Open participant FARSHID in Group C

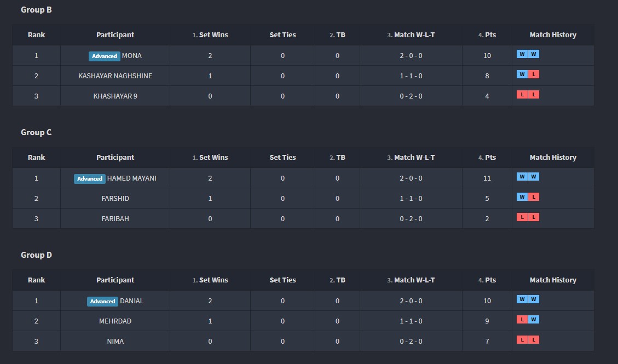coord(115,199)
